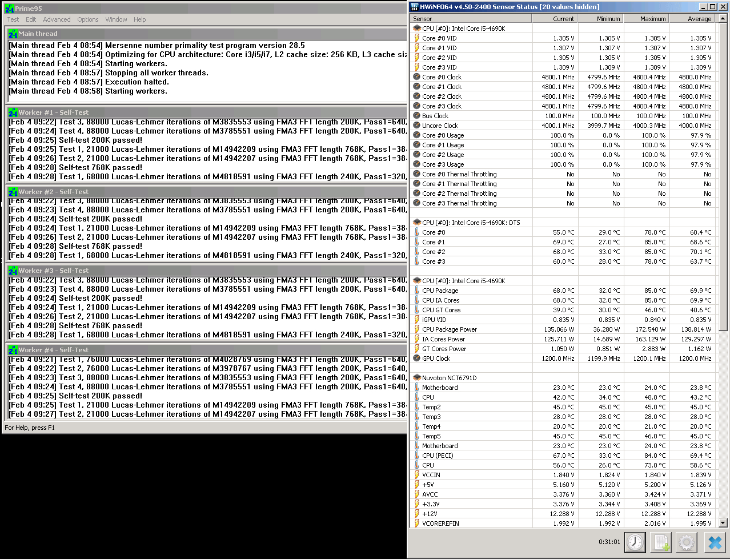Click the Worker #1 Self-Test window icon
Image resolution: width=730 pixels, height=560 pixels.
[x=13, y=112]
